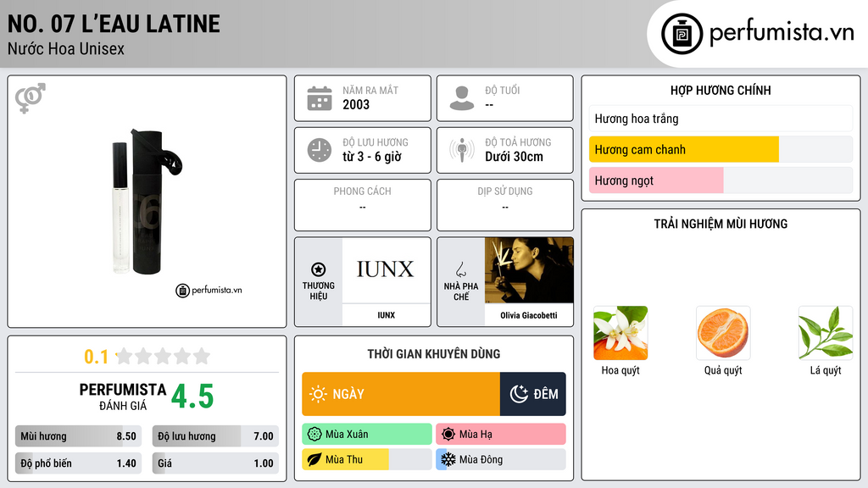Click the Hợp hương chính heading
Screen dimensions: 868x488
[x=721, y=90]
